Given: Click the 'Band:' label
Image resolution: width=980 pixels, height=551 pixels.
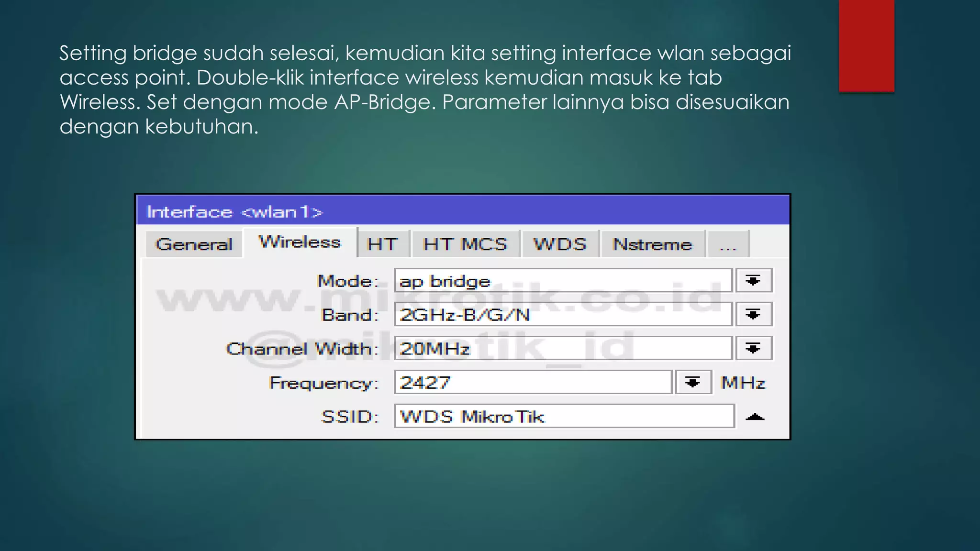Looking at the screenshot, I should point(350,315).
